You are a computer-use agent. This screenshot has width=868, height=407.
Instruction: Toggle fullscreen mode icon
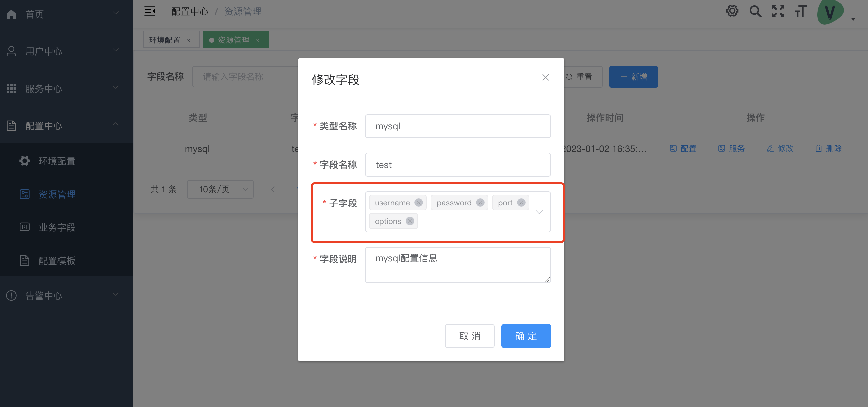tap(778, 11)
